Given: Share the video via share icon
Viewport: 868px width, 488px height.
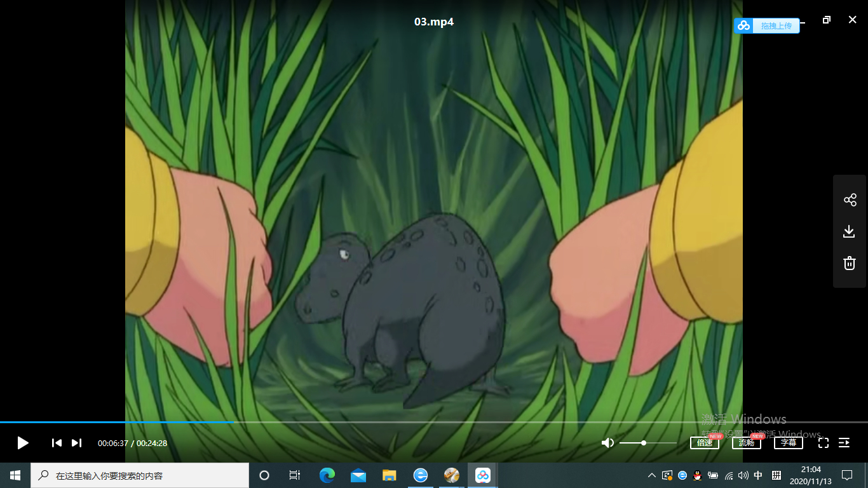Looking at the screenshot, I should (x=850, y=200).
